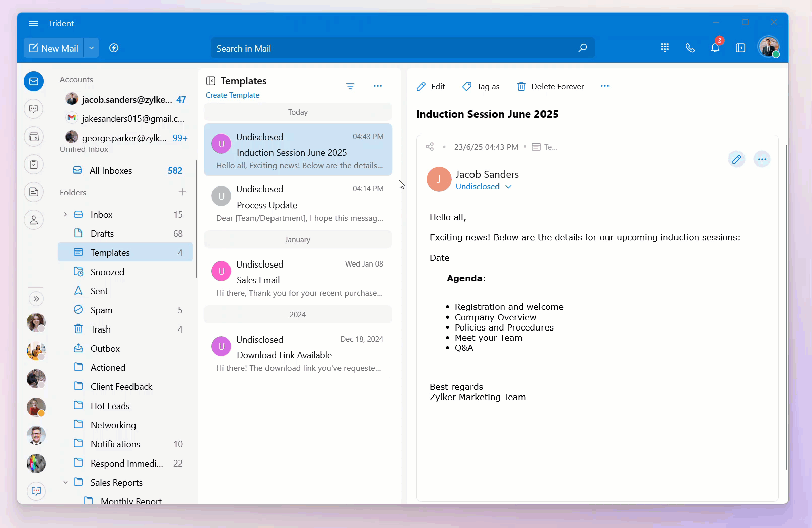
Task: Open the filter icon in Templates list
Action: [350, 86]
